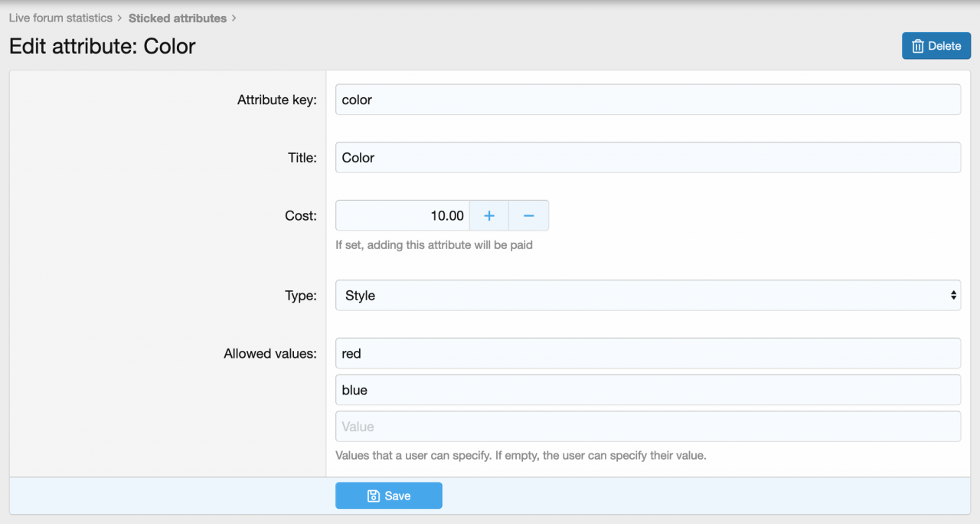Open the Type dropdown showing Style

click(648, 296)
